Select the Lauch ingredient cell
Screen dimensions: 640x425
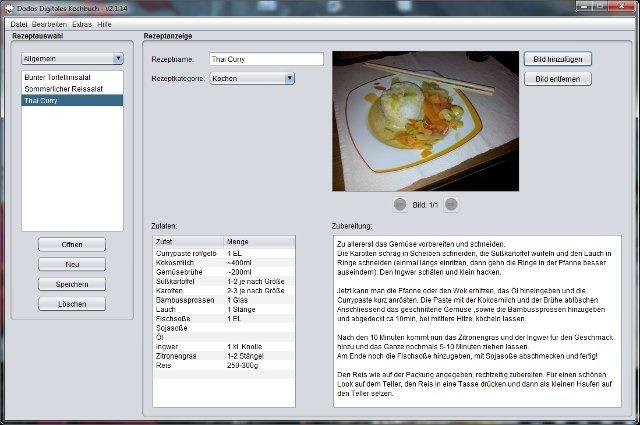(189, 309)
